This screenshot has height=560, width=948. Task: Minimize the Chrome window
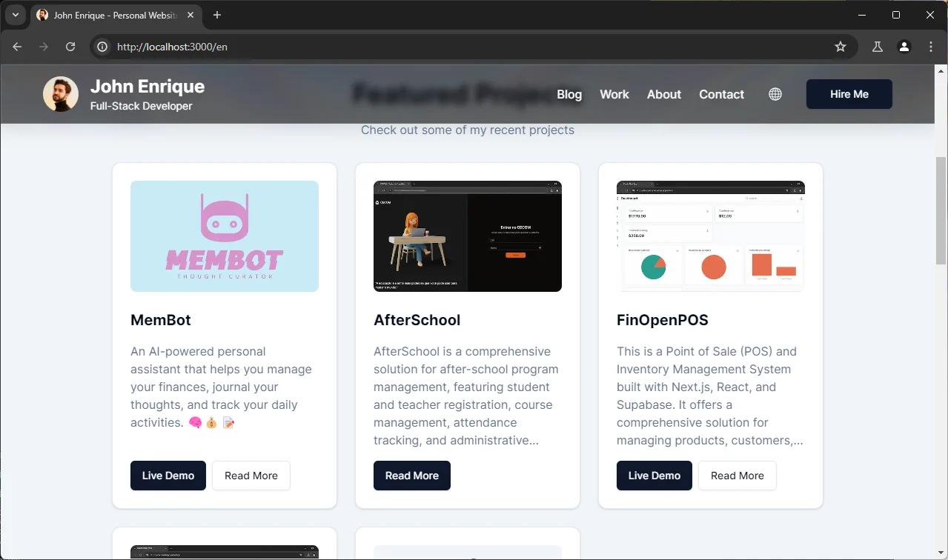click(862, 15)
